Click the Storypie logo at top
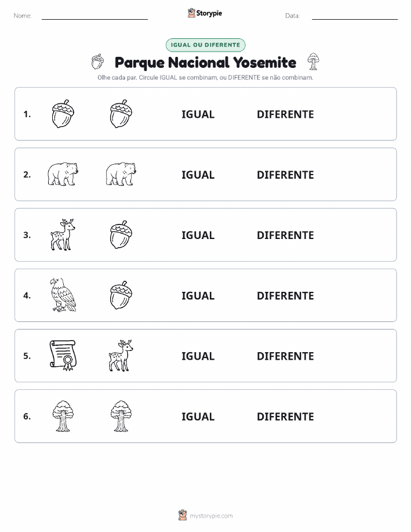The width and height of the screenshot is (411, 532). [205, 13]
